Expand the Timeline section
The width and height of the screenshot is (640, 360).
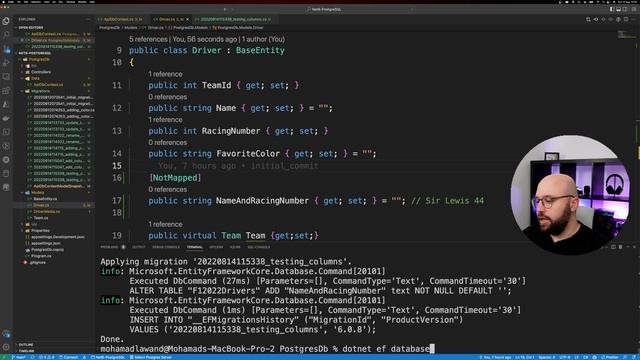click(x=26, y=351)
